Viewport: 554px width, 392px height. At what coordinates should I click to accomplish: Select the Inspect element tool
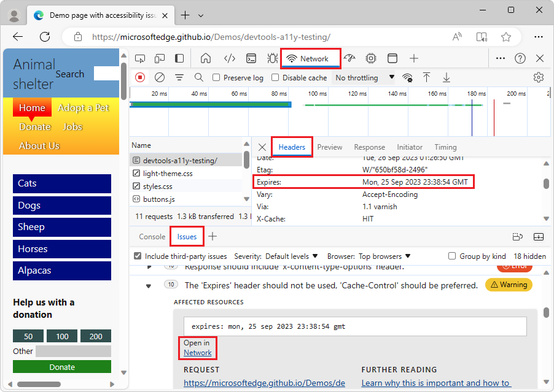[x=140, y=58]
